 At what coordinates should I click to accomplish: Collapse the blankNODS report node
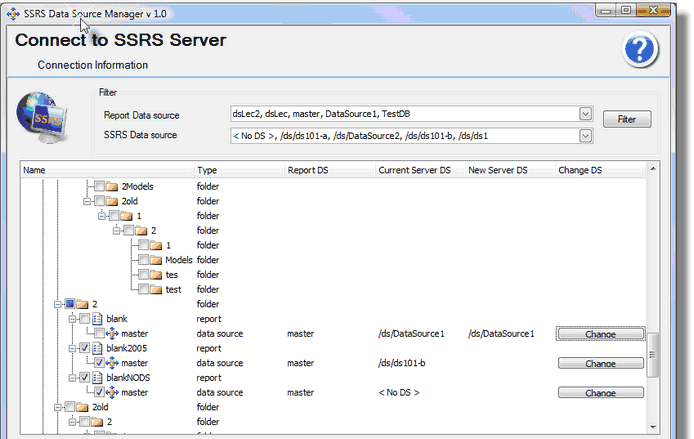point(72,378)
